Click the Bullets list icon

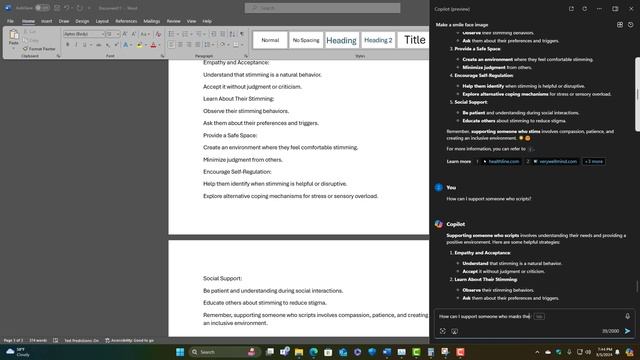coord(171,34)
